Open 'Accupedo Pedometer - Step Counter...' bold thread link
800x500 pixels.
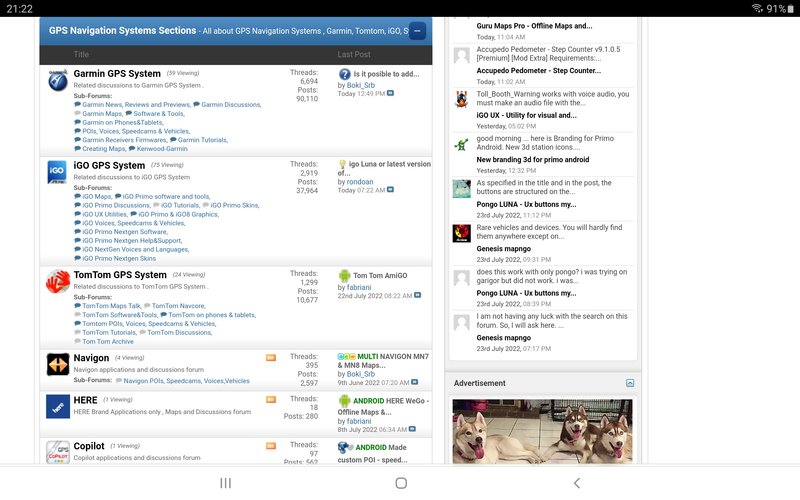click(x=538, y=70)
